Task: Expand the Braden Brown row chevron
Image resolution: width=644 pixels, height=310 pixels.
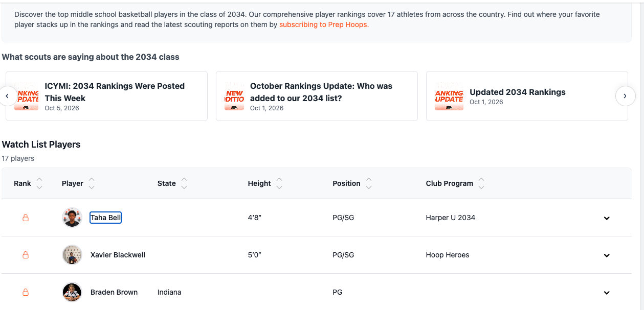Action: click(x=607, y=293)
